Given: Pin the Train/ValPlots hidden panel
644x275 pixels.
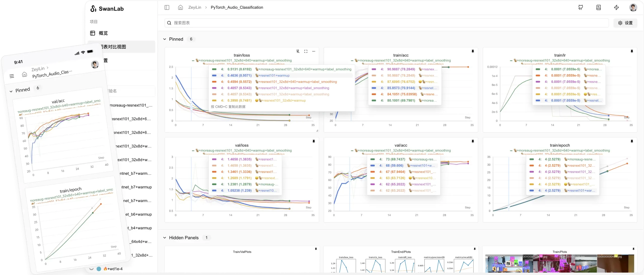Looking at the screenshot, I should click(x=316, y=249).
